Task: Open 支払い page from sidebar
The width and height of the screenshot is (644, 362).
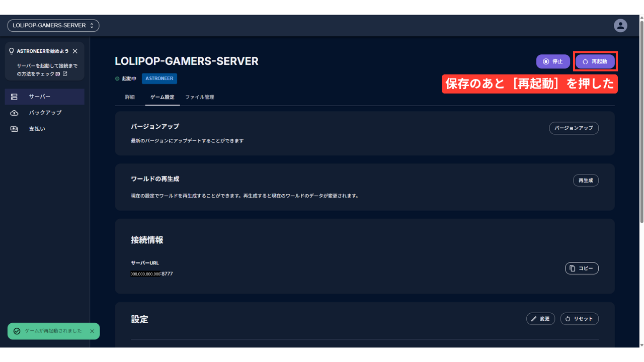Action: [45, 129]
